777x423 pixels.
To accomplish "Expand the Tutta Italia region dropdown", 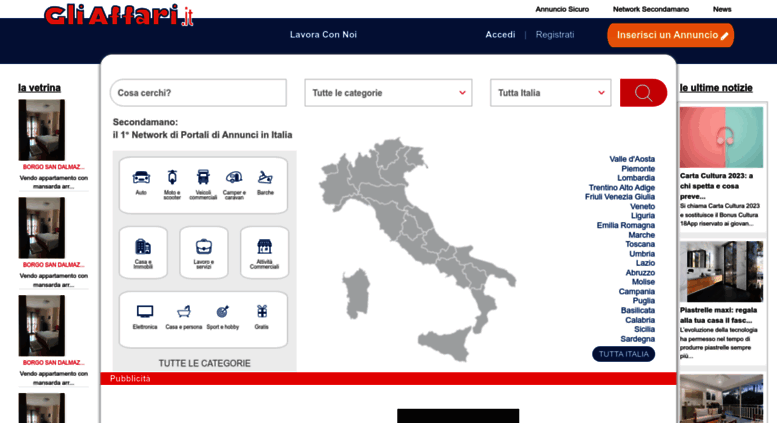I will pos(550,93).
